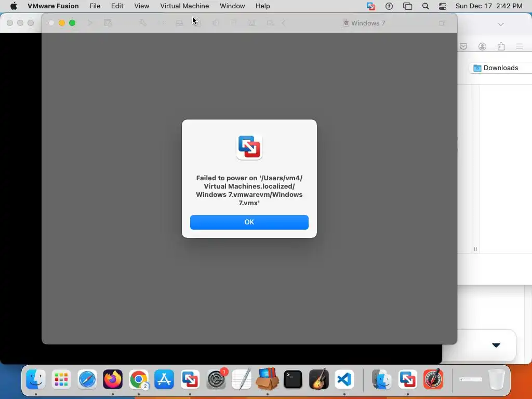Click the VMware Fusion logo in the dialog
This screenshot has width=532, height=399.
249,147
